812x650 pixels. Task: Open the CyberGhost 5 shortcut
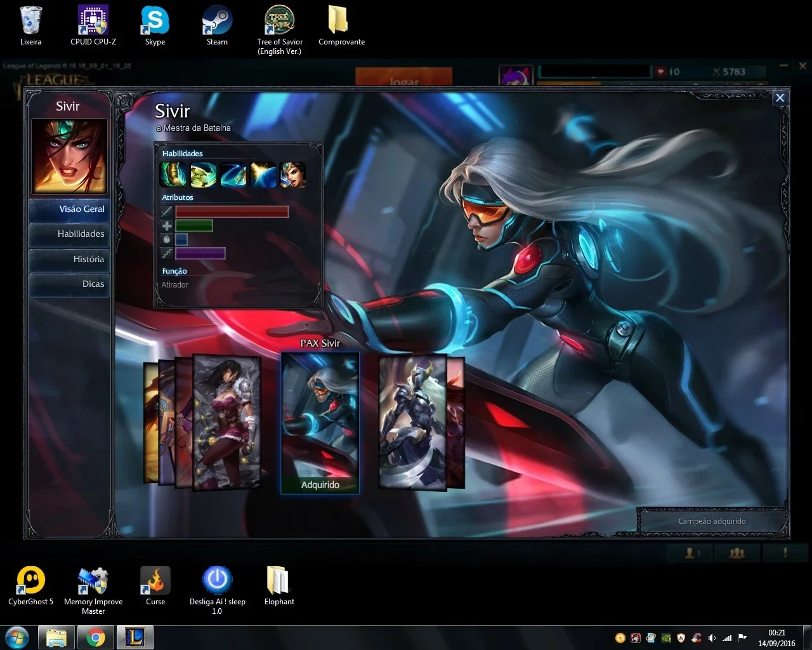click(x=30, y=587)
